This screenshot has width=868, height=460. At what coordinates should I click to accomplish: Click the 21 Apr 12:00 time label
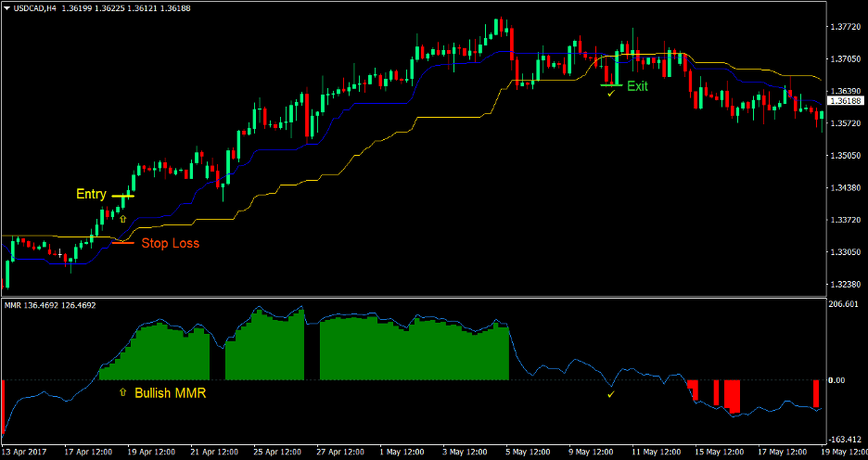pyautogui.click(x=215, y=451)
